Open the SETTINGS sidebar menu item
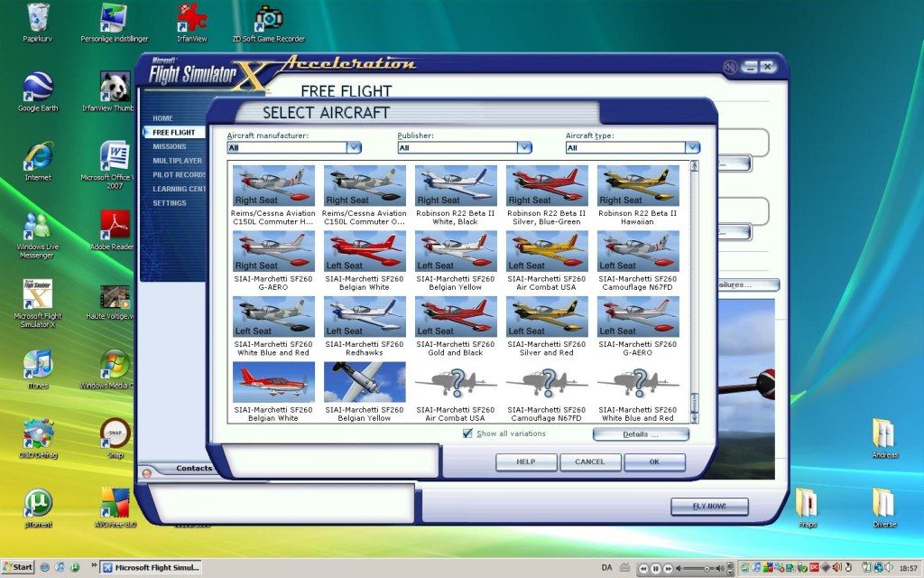Image resolution: width=924 pixels, height=578 pixels. coord(170,203)
